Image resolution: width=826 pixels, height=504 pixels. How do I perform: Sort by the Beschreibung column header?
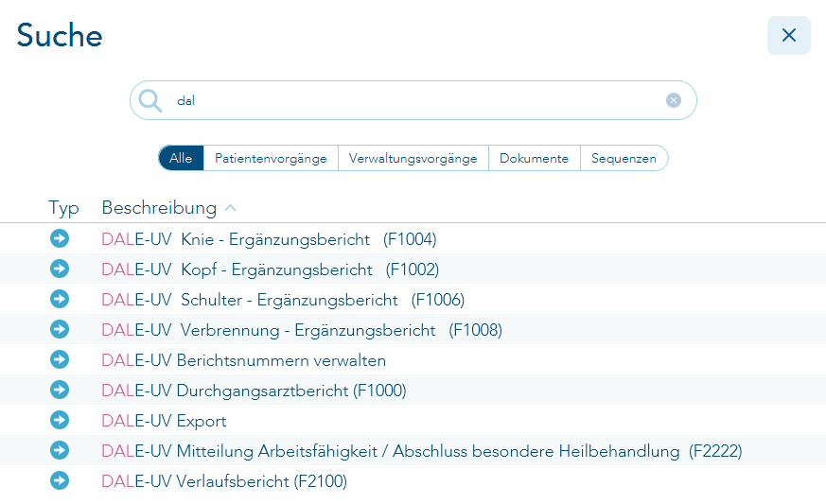(159, 207)
